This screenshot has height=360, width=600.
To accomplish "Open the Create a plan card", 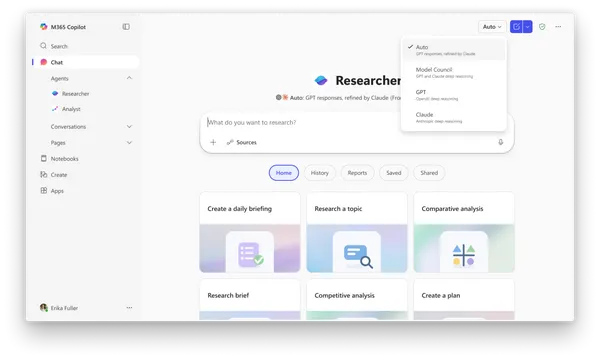I will pos(464,300).
